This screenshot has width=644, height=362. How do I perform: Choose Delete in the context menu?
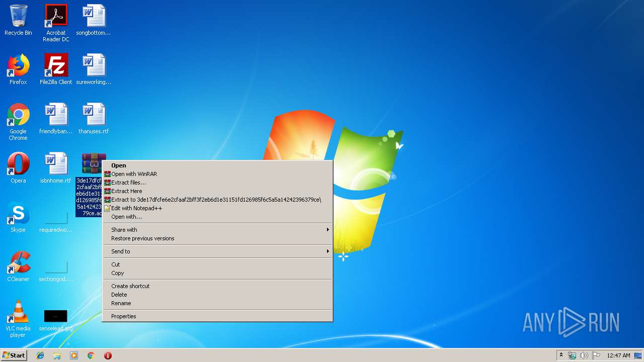(217, 295)
